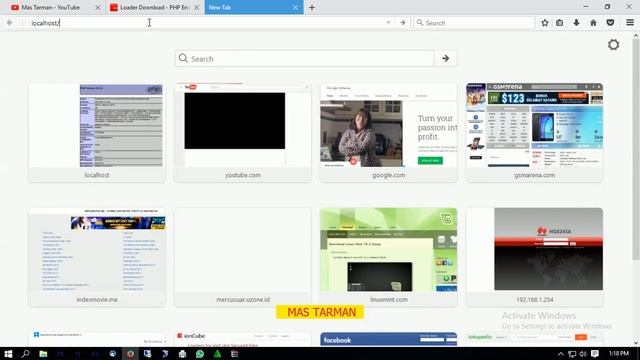
Task: Open the google.com thumbnail tile
Action: pyautogui.click(x=388, y=133)
